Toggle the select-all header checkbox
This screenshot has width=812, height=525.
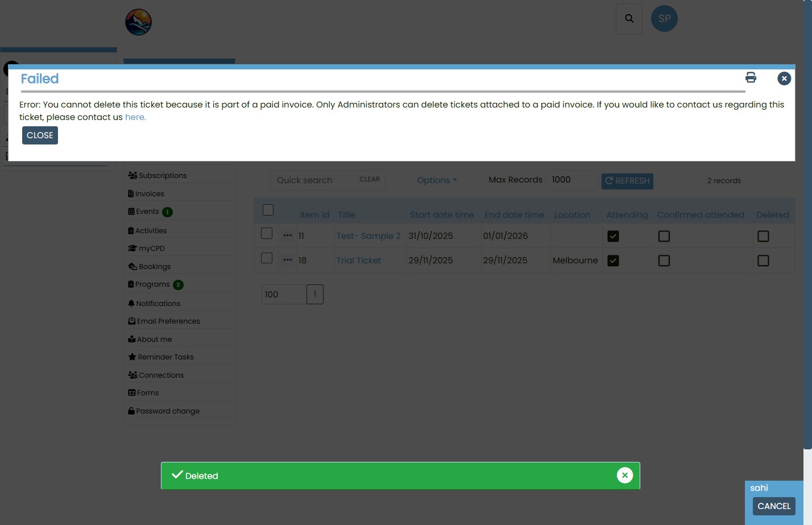(x=268, y=210)
